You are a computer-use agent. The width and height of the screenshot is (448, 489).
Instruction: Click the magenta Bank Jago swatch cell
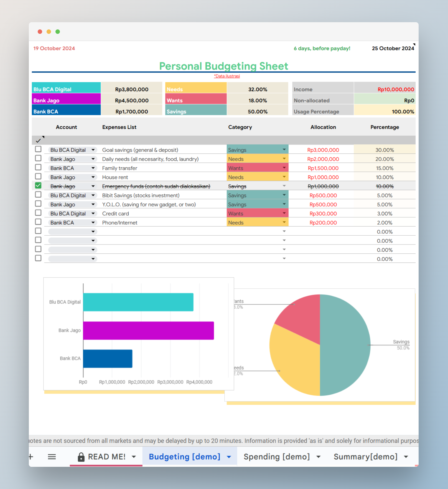point(66,99)
